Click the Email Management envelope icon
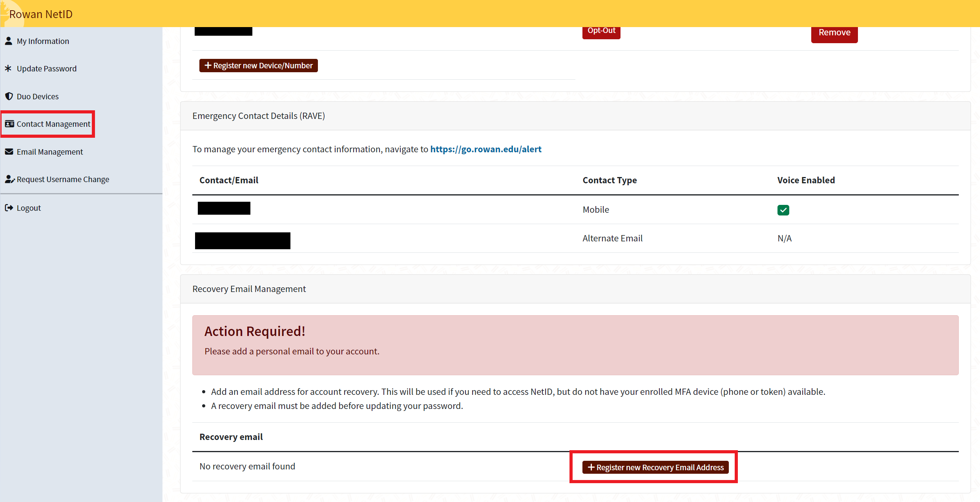The width and height of the screenshot is (980, 502). click(x=9, y=152)
